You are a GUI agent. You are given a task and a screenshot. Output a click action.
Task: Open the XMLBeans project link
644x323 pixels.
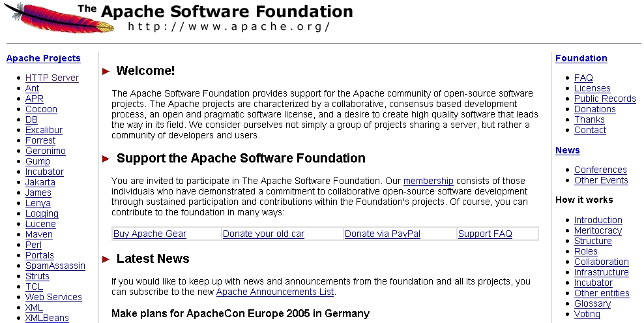[47, 318]
